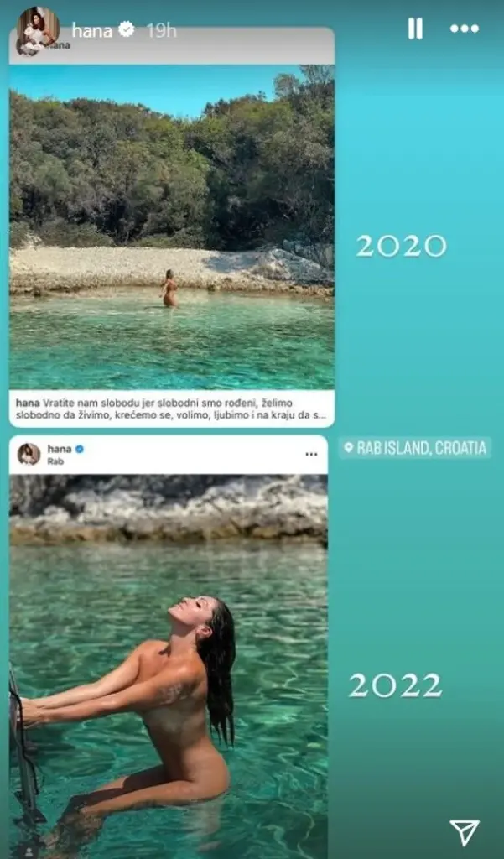The image size is (504, 859).
Task: Tap the 19h timestamp in story header
Action: [x=162, y=30]
